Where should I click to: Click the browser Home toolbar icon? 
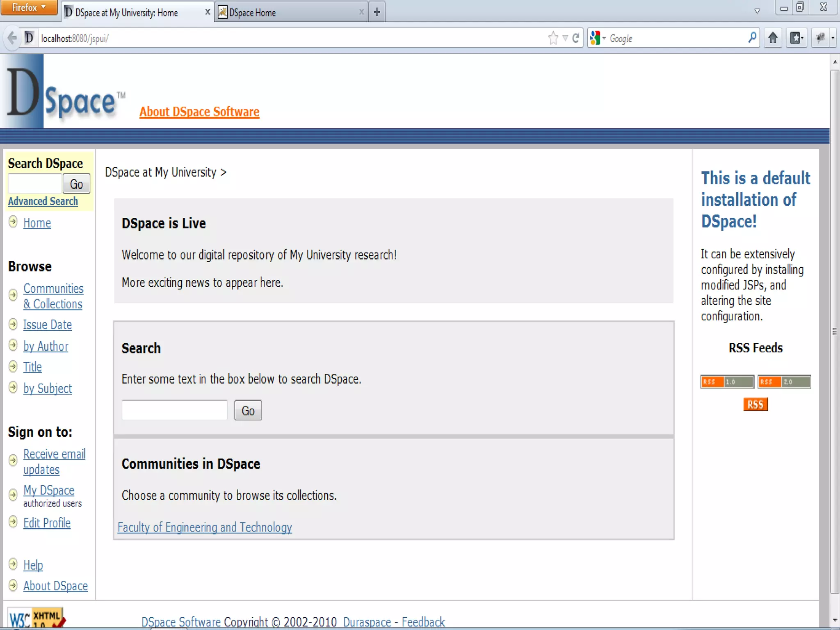pyautogui.click(x=773, y=38)
